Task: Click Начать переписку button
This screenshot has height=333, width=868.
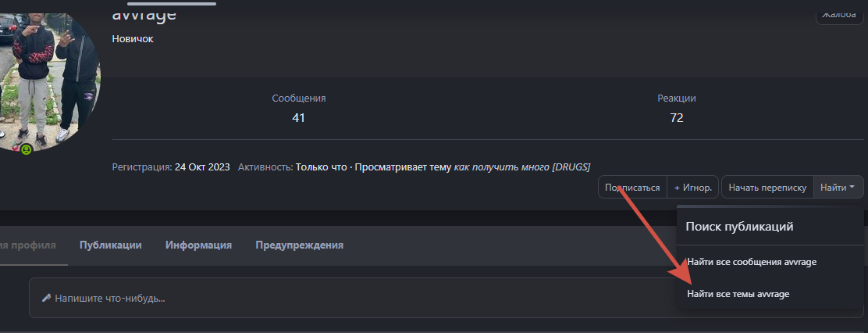Action: [767, 188]
